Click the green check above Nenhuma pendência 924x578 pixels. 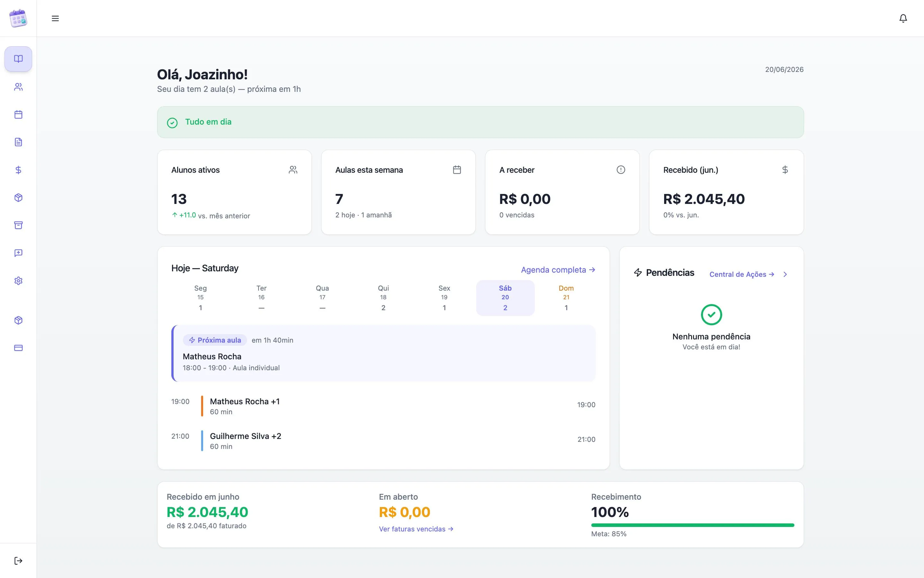pos(711,315)
